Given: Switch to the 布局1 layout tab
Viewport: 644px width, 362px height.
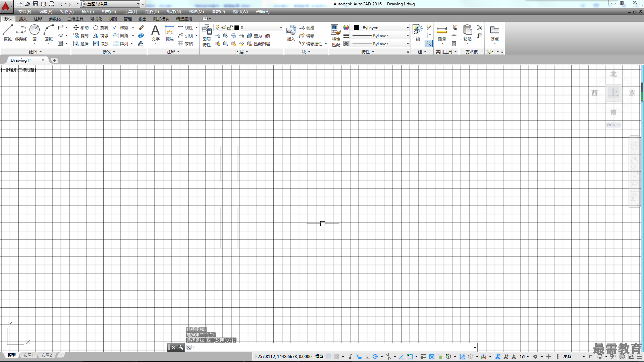Looking at the screenshot, I should pyautogui.click(x=29, y=355).
